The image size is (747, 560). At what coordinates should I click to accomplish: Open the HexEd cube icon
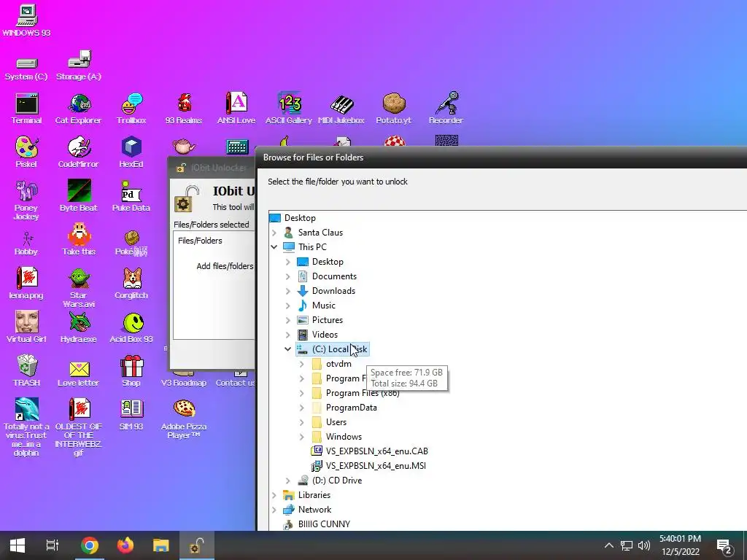tap(131, 152)
